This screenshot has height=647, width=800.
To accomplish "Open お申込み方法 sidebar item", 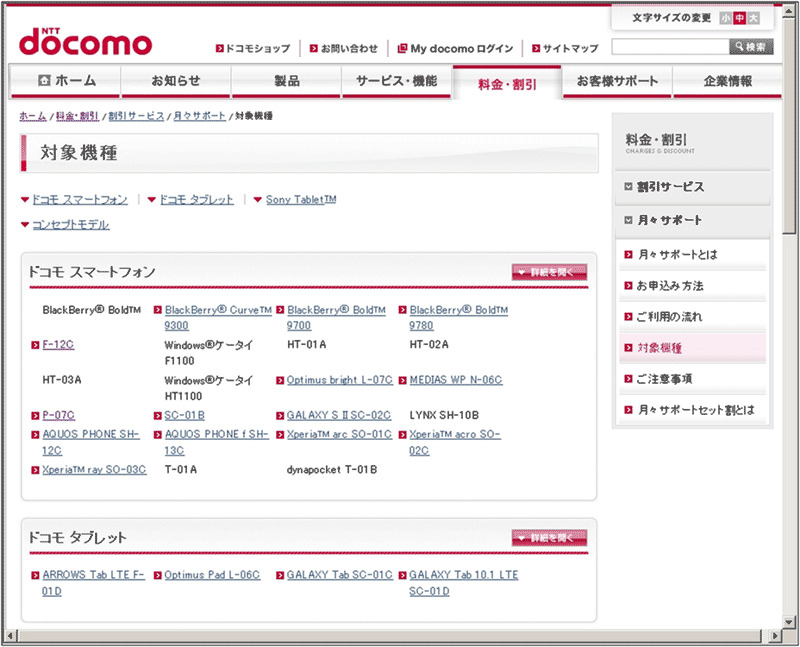I will [x=692, y=286].
